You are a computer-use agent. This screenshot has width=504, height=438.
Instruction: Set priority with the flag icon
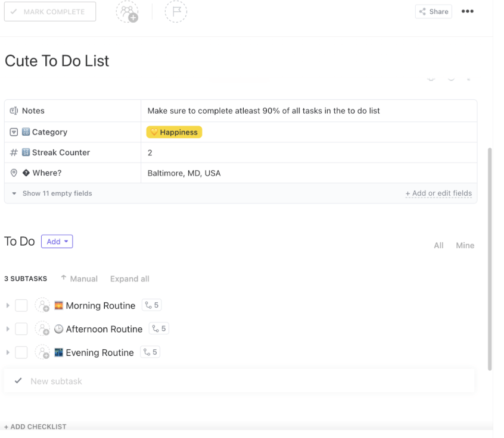[175, 12]
